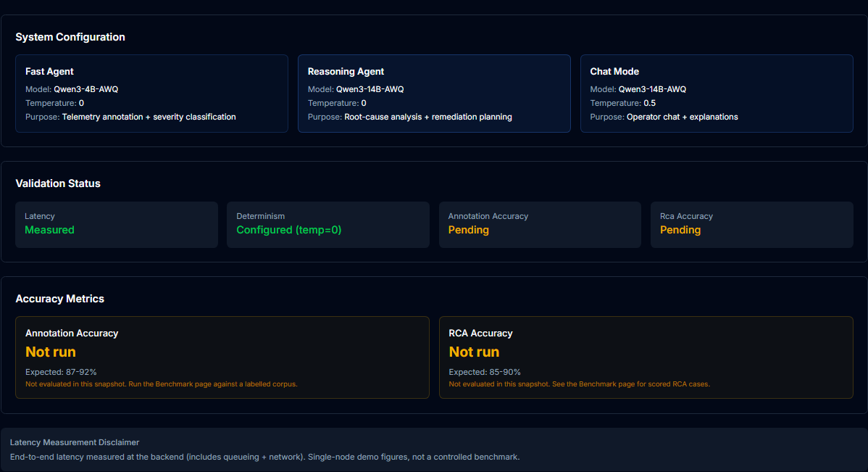Click the Determinism label

(260, 216)
